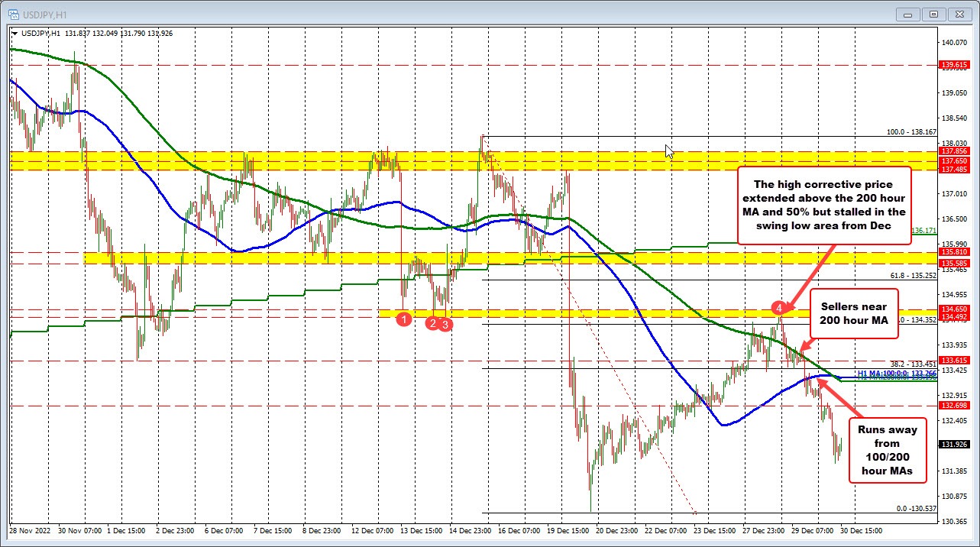The height and width of the screenshot is (547, 980).
Task: Click the 20 Dec 23:00 time label
Action: pyautogui.click(x=616, y=531)
